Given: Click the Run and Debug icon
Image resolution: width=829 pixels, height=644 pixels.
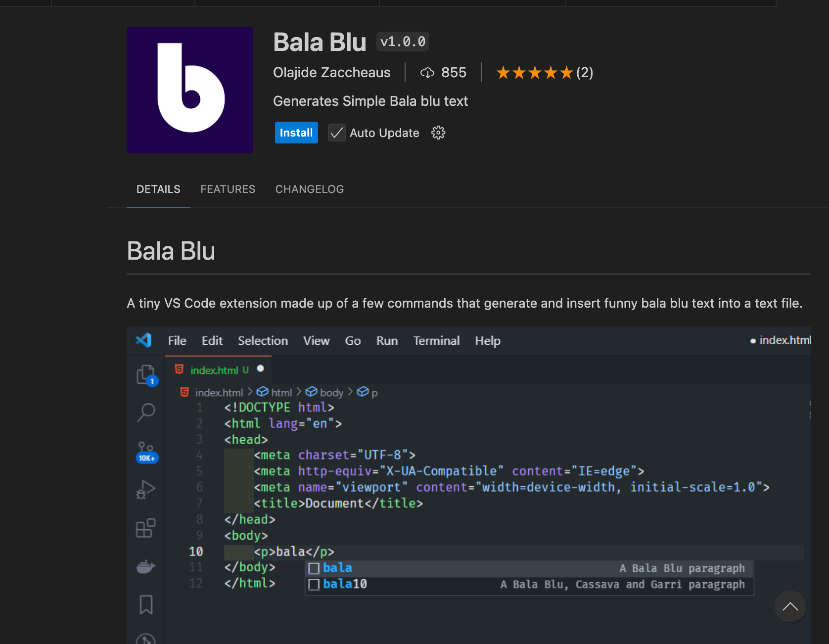Looking at the screenshot, I should [146, 489].
